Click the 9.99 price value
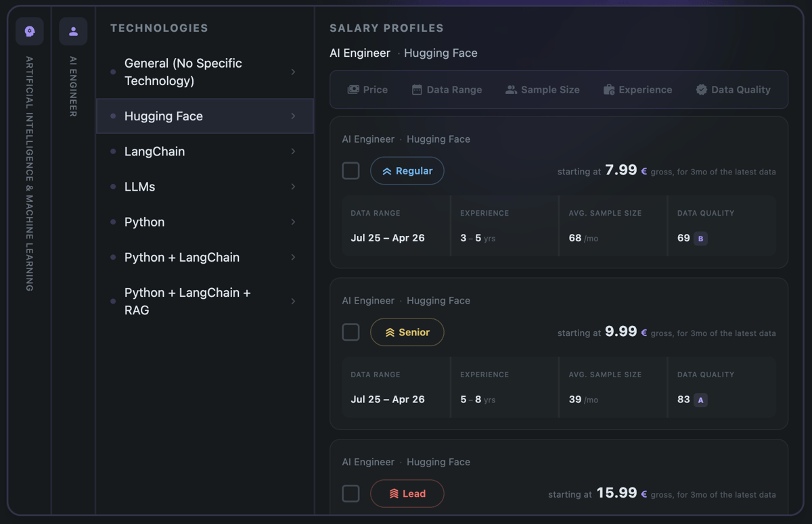The width and height of the screenshot is (812, 524). click(621, 331)
